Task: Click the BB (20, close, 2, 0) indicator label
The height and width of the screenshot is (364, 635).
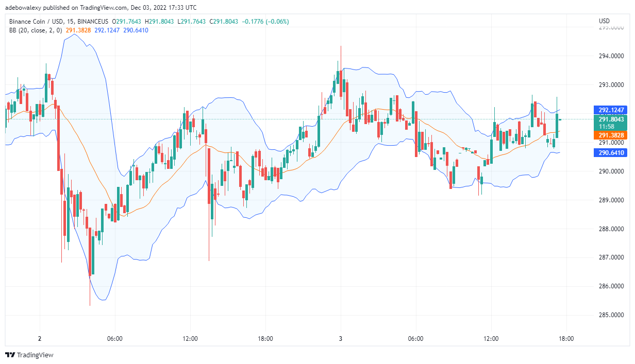Action: coord(36,30)
